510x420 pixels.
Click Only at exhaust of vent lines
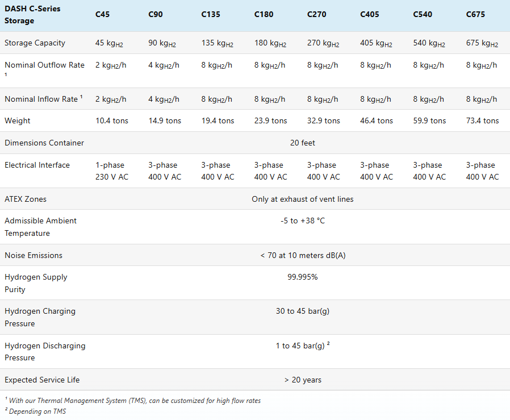coord(303,199)
